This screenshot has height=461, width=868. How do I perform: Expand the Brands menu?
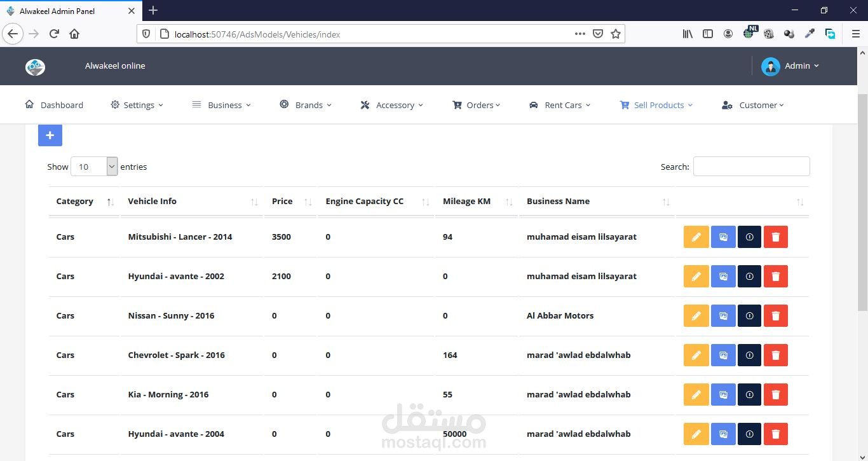(x=306, y=105)
